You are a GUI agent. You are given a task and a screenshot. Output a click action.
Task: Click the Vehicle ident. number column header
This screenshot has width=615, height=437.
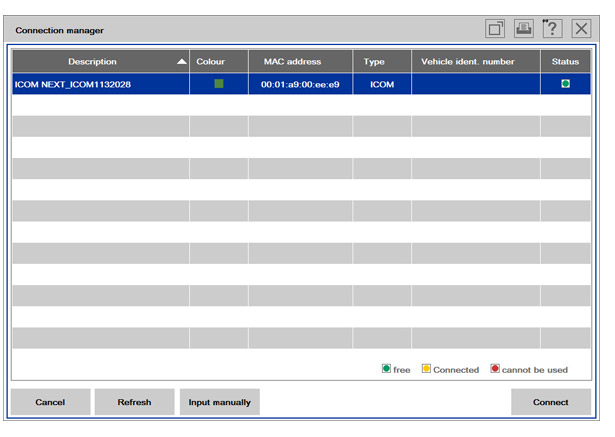[x=476, y=62]
